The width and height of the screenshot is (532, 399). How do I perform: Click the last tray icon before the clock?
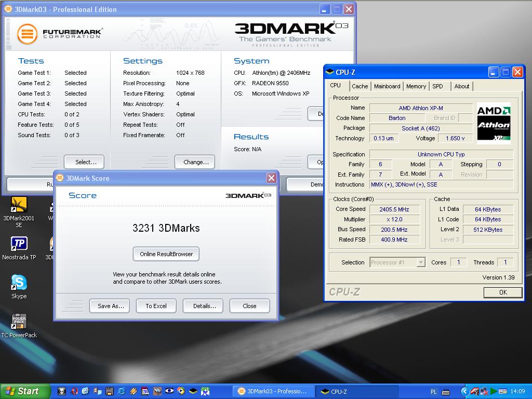tap(503, 392)
